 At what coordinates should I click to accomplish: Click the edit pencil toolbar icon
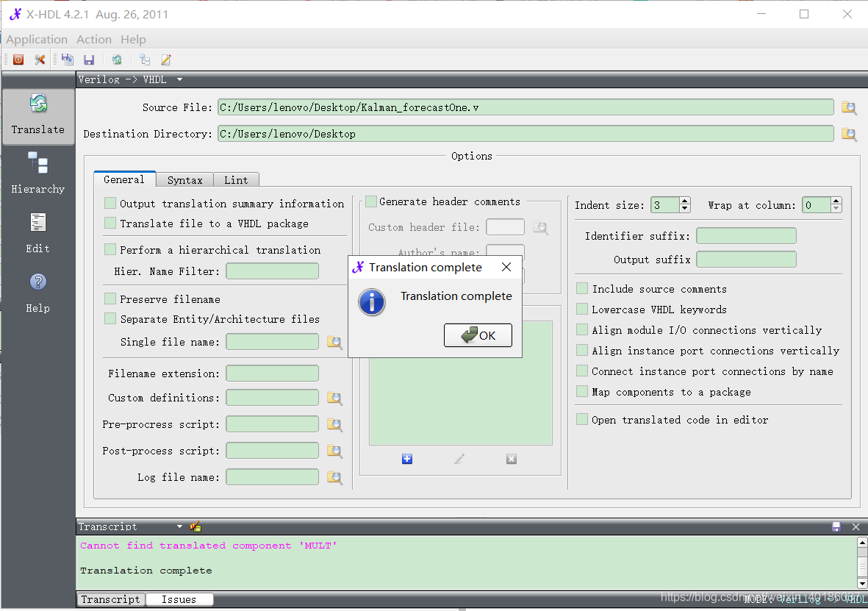point(166,60)
